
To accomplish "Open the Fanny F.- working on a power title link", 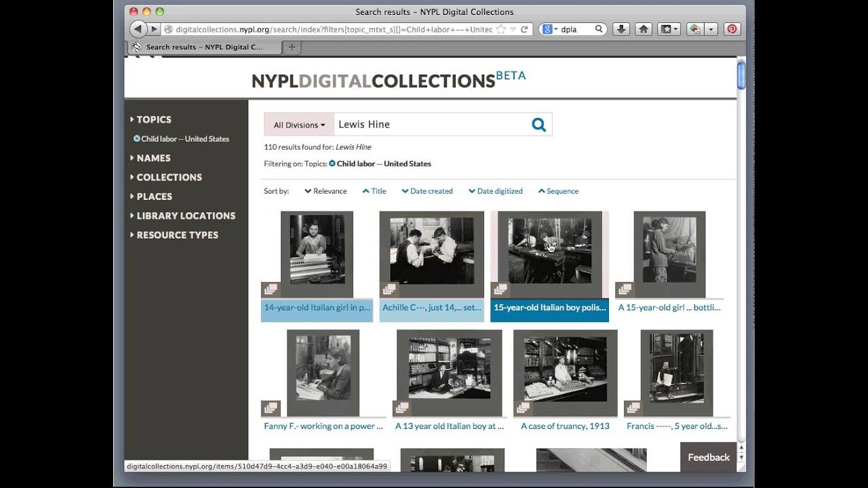I will 323,426.
